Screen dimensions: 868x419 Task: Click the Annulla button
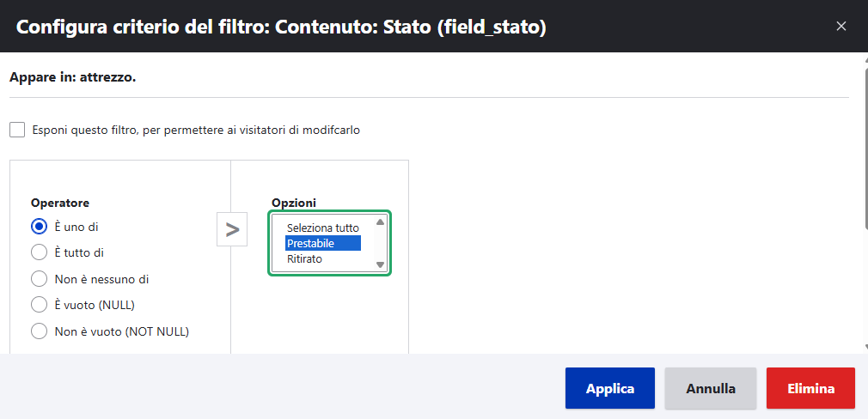tap(710, 388)
